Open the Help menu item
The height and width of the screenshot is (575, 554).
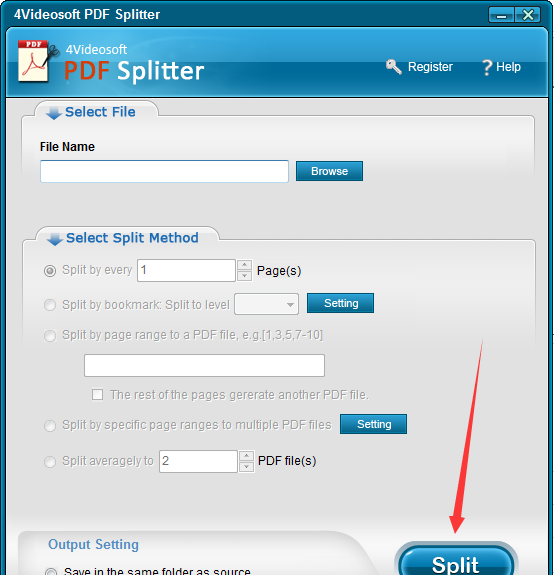(508, 67)
